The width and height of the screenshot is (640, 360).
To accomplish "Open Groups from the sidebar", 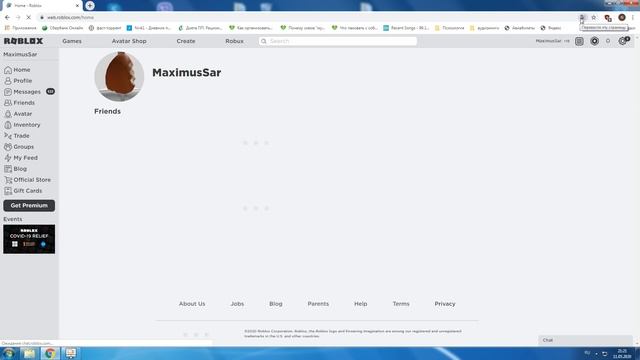I will click(19, 147).
